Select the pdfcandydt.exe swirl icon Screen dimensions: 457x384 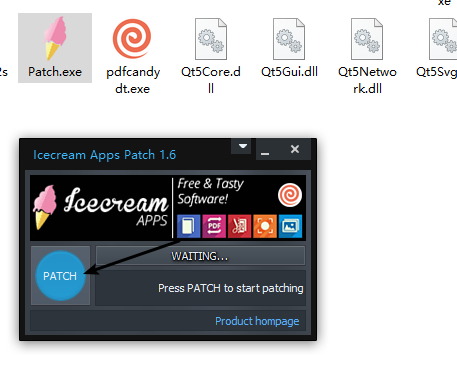click(x=132, y=39)
